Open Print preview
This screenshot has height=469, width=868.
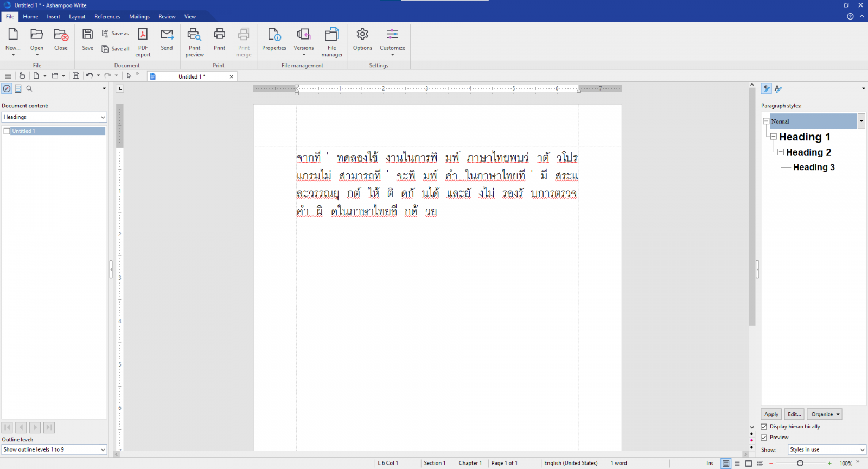194,35
